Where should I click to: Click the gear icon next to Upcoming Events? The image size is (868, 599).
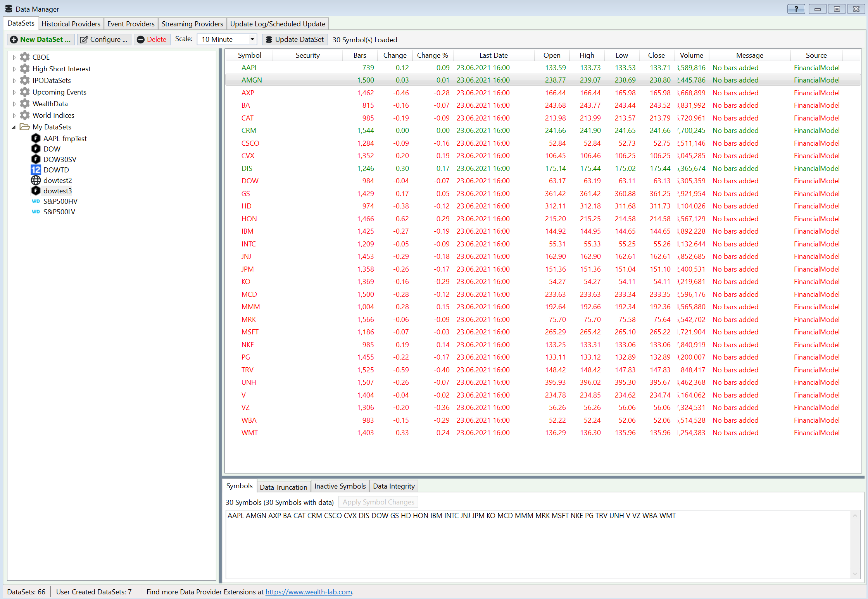point(25,92)
